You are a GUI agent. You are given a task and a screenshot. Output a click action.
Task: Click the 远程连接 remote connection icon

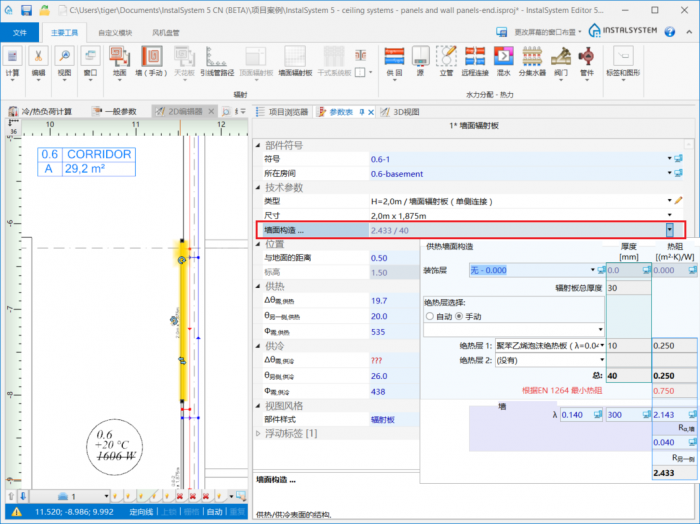tap(475, 59)
